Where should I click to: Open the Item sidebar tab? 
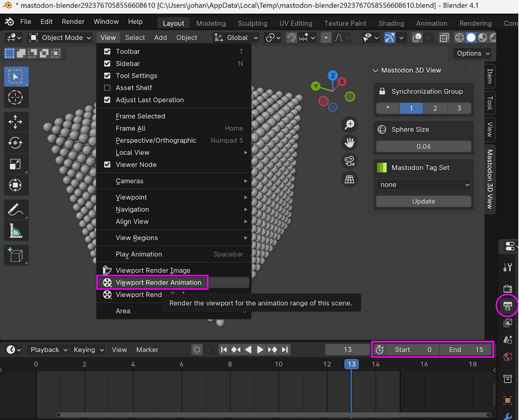[x=490, y=76]
